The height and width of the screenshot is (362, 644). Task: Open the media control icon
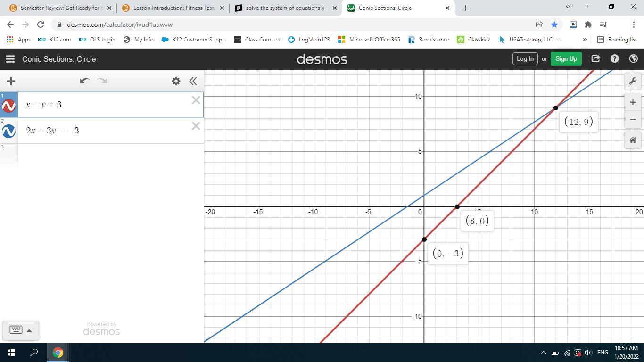pos(603,25)
